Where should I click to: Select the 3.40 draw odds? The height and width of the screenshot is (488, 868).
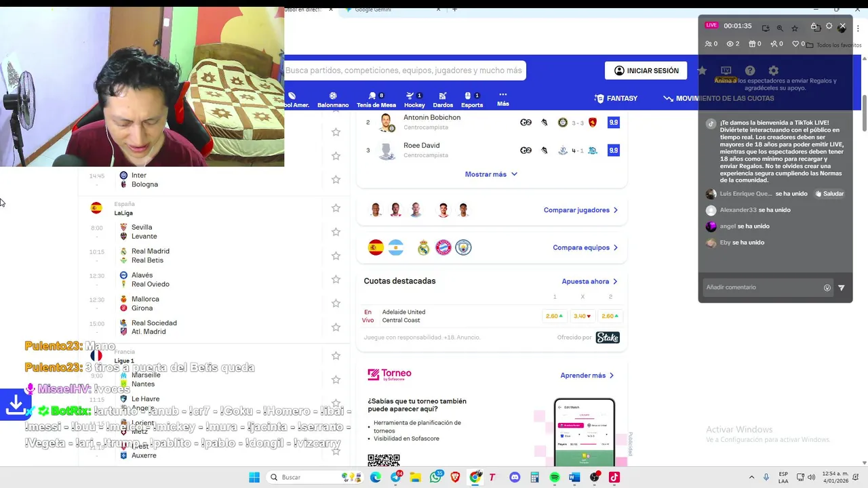click(582, 316)
